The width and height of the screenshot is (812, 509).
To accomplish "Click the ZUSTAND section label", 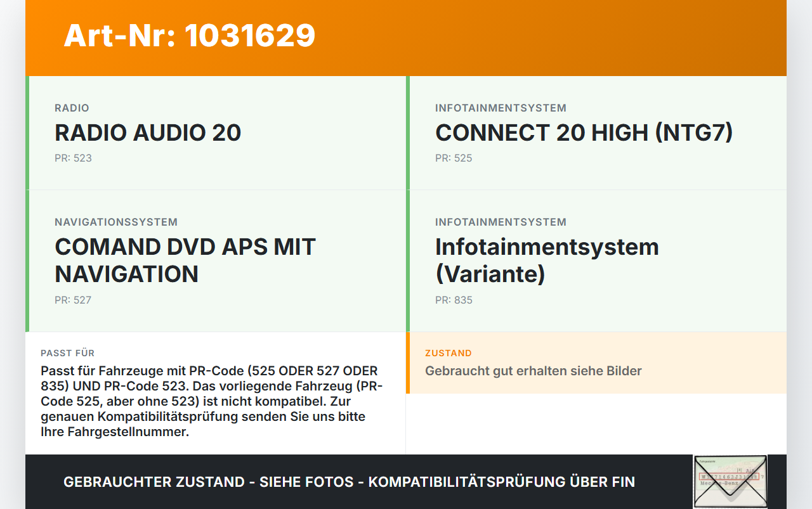I will click(449, 353).
